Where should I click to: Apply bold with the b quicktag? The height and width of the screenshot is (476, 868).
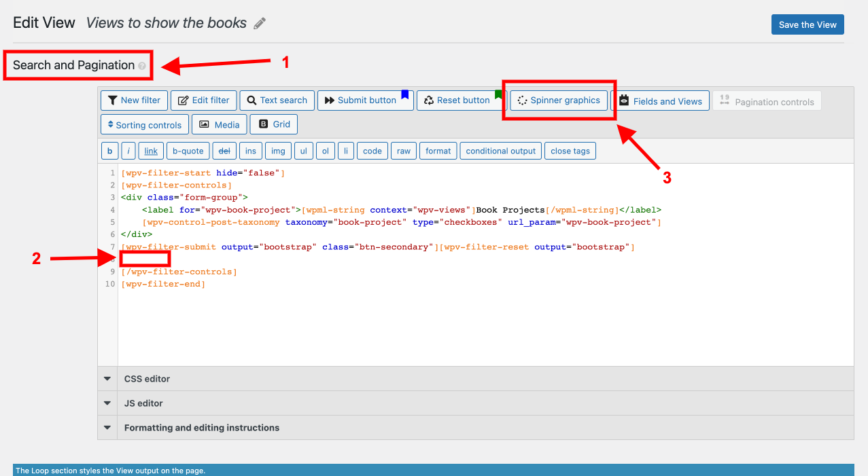pyautogui.click(x=109, y=151)
